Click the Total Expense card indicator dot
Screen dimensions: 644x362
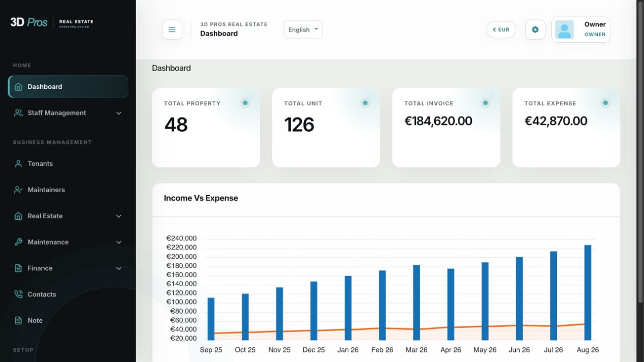tap(605, 103)
